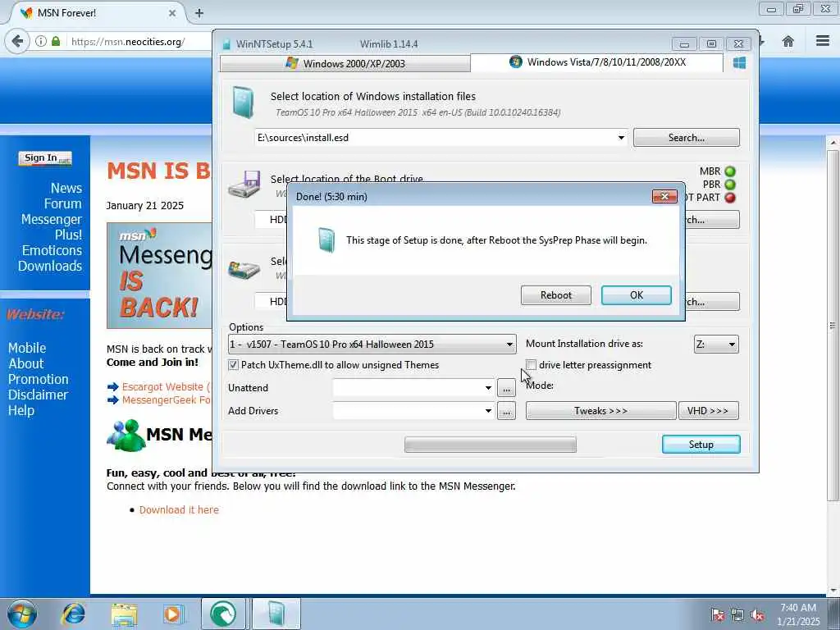Click the installation files book icon
The width and height of the screenshot is (840, 630).
[243, 102]
